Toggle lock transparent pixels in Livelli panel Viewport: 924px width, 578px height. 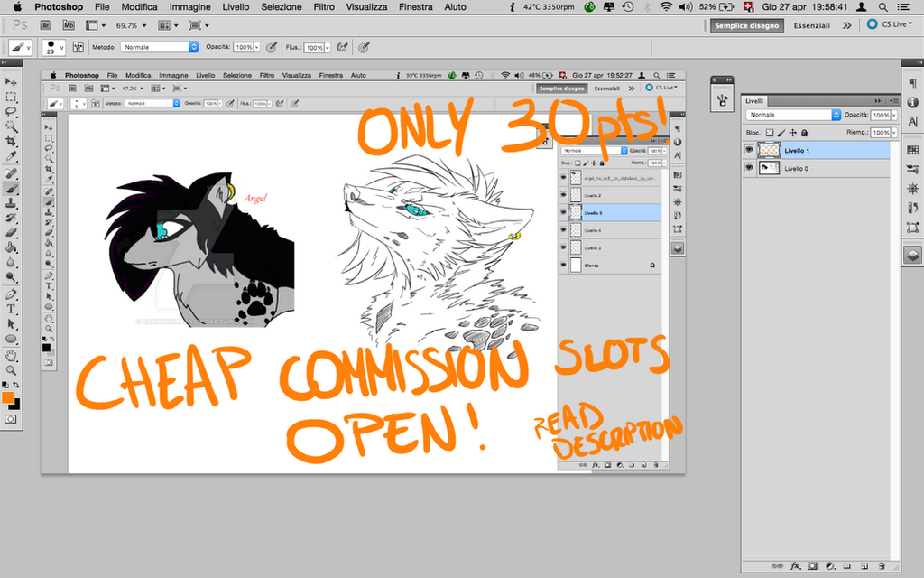(770, 133)
